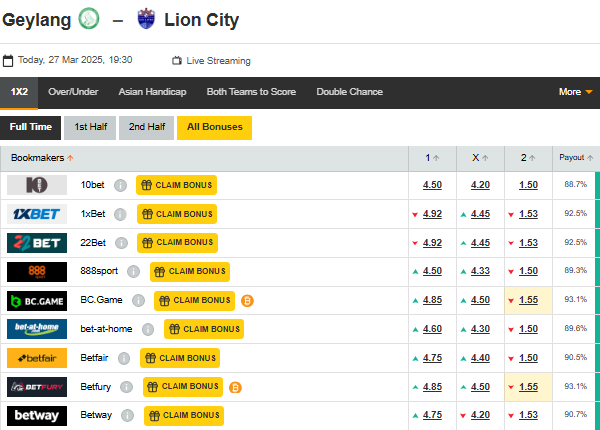
Task: Sort by the X (draw) column
Action: click(x=480, y=158)
